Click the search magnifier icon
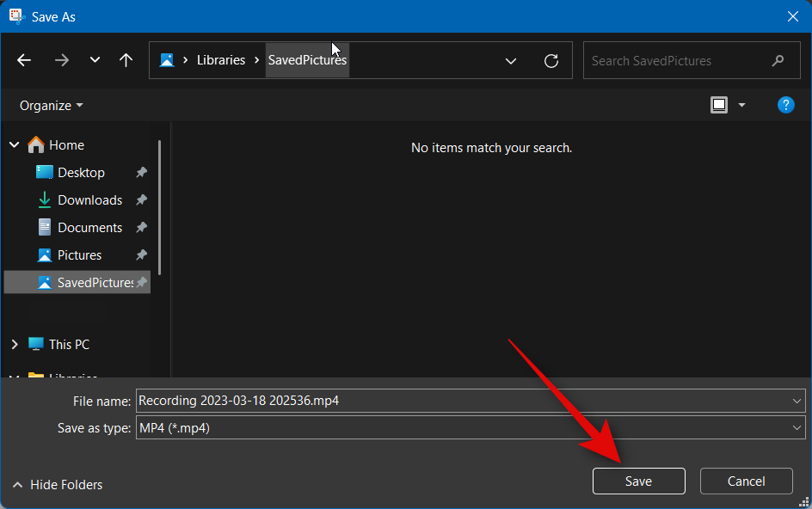The height and width of the screenshot is (509, 812). click(x=778, y=61)
